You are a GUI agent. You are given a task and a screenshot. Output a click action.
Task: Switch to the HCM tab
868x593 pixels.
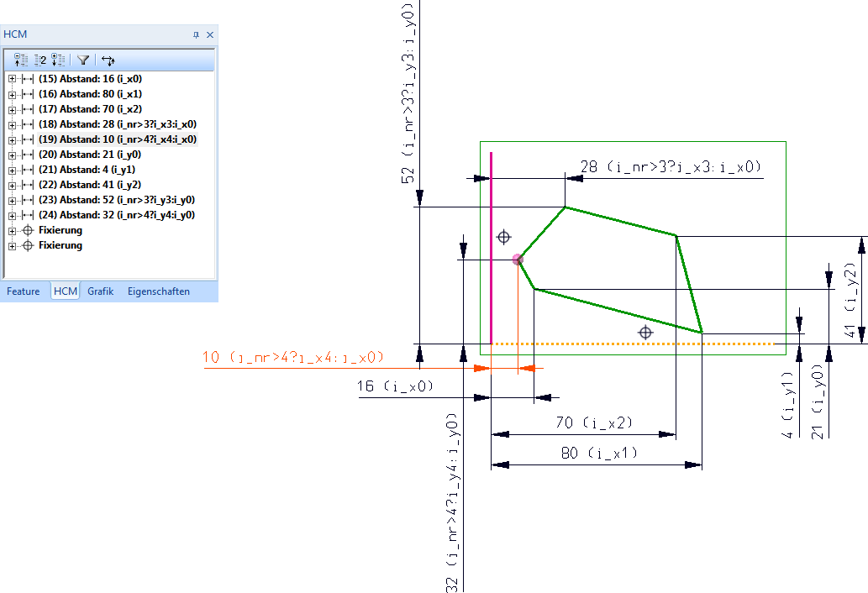pyautogui.click(x=66, y=291)
